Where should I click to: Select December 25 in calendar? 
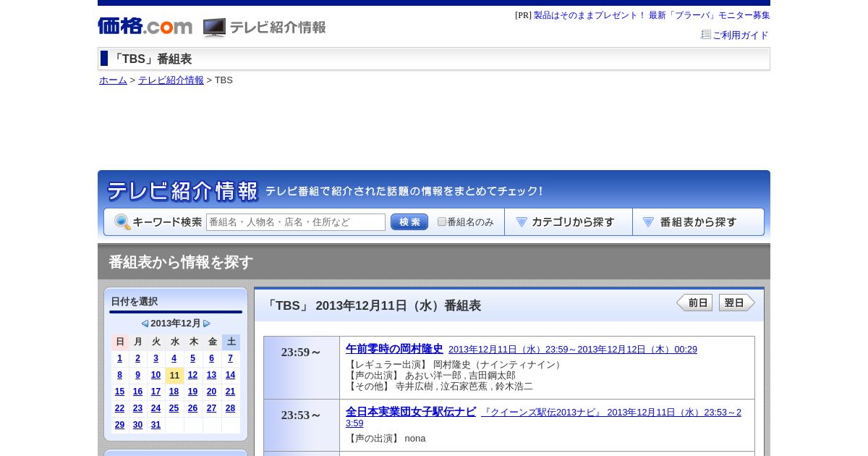point(174,408)
